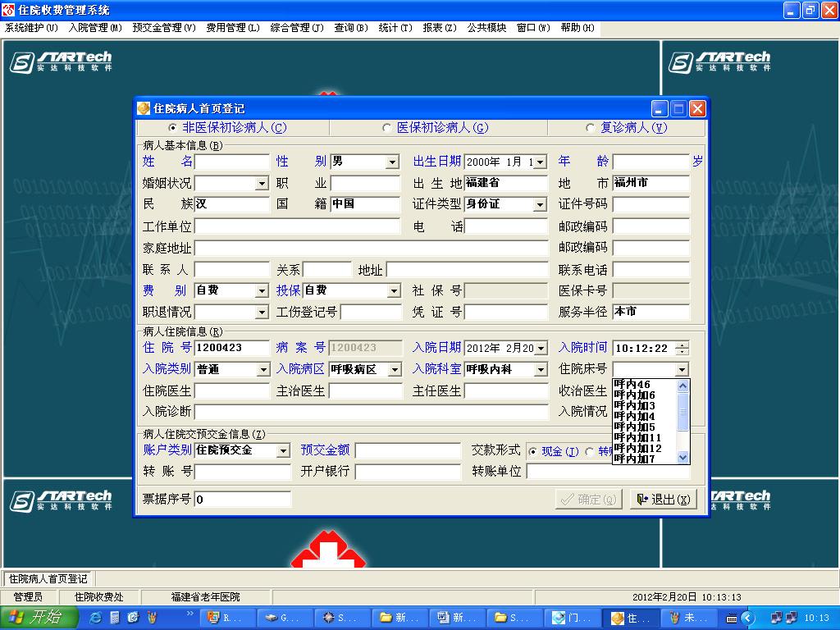Launch Internet Explorer from quick launch
Screen dimensions: 840x630
[x=96, y=618]
